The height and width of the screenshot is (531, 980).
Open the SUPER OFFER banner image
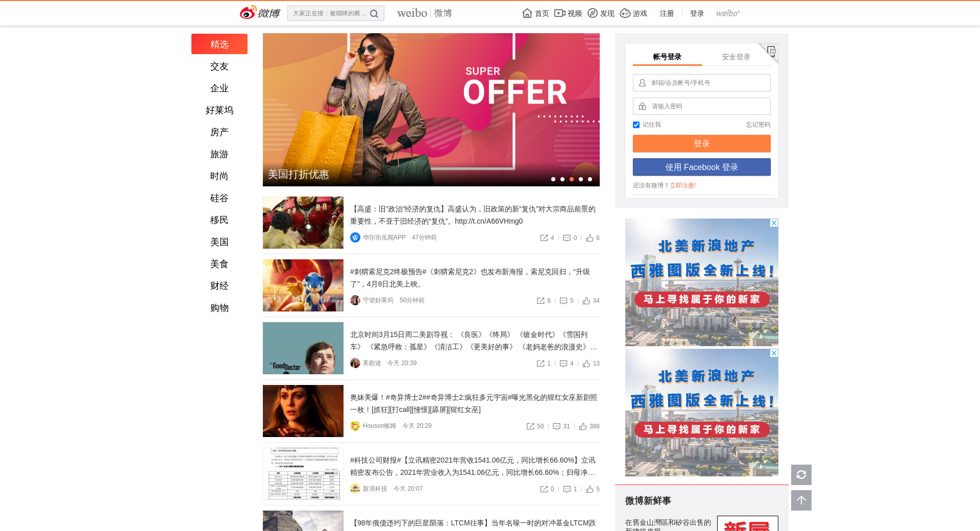(x=431, y=110)
